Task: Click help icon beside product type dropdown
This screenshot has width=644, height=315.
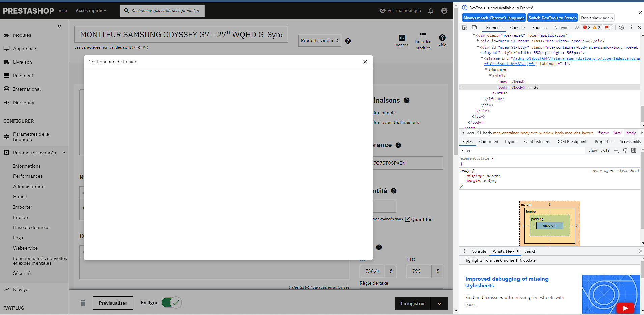Action: [348, 41]
